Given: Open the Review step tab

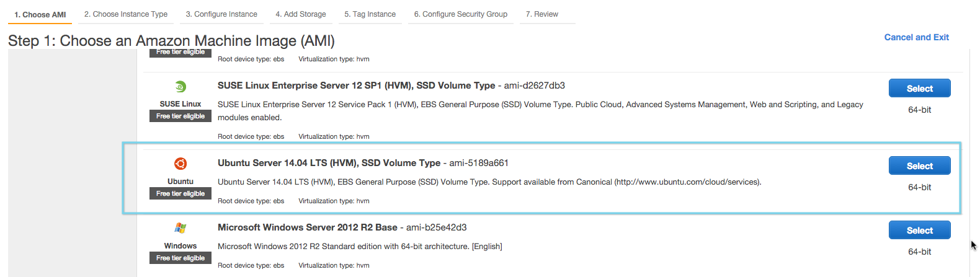Looking at the screenshot, I should pyautogui.click(x=542, y=14).
